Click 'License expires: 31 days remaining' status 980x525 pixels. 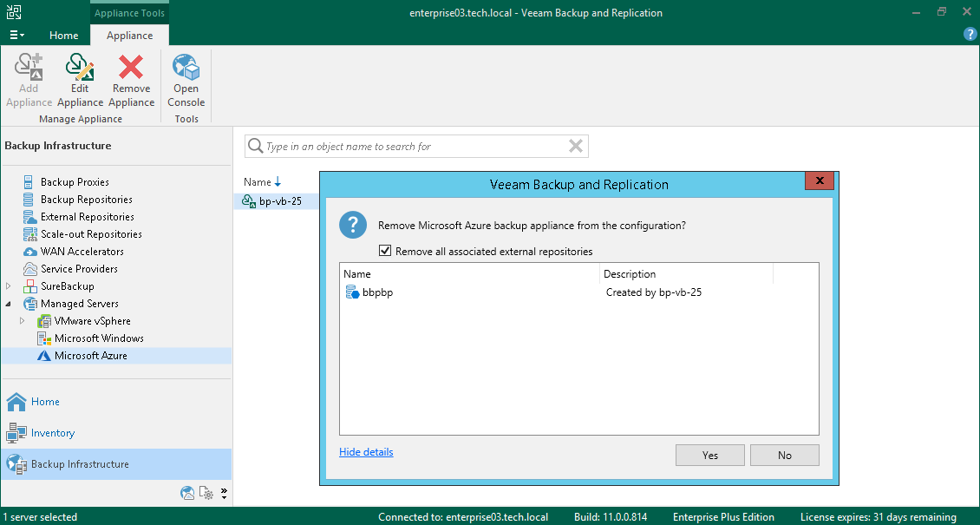[x=879, y=517]
